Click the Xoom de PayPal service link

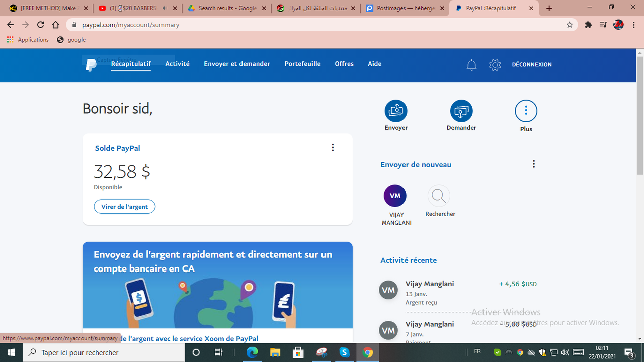[x=190, y=339]
